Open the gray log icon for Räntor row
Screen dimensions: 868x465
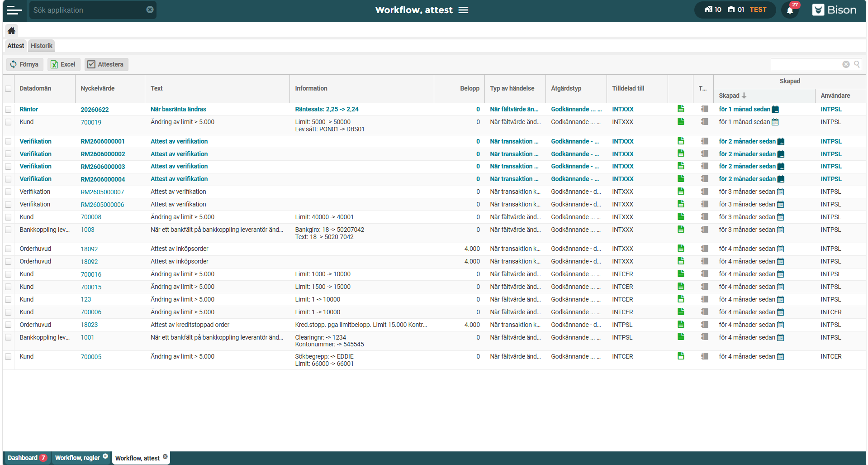click(x=704, y=109)
